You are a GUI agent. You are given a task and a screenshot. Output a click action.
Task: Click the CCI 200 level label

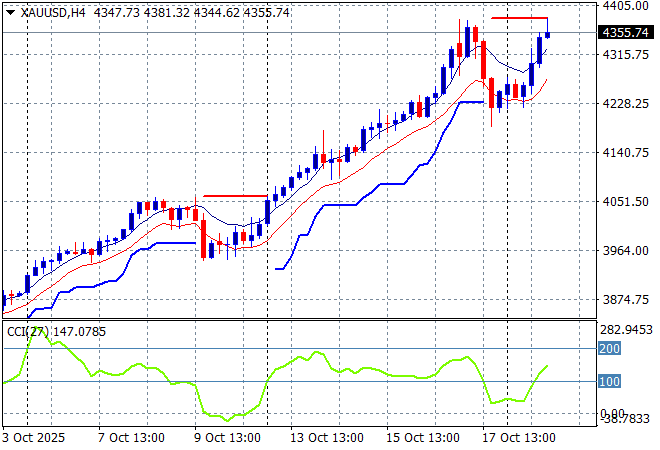pyautogui.click(x=610, y=348)
